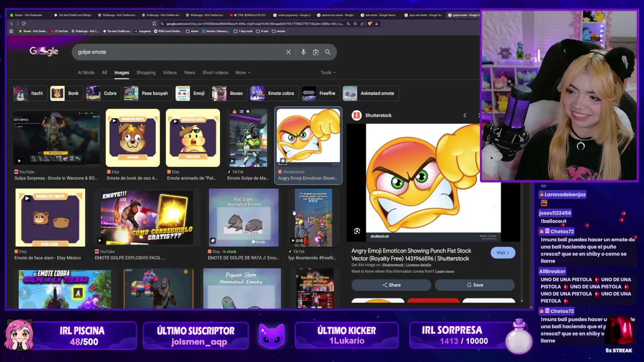Viewport: 644px width, 362px height.
Task: Open the Etsy bonk bear emote thumbnail
Action: 133,138
